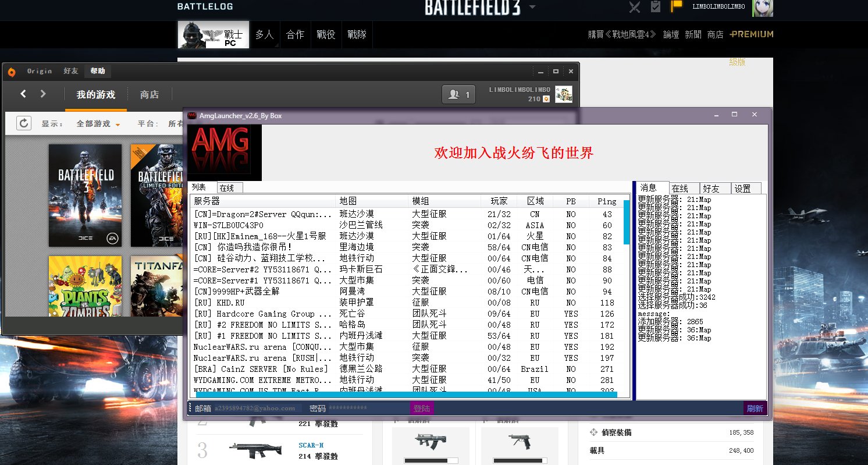Viewport: 868px width, 465px height.
Task: Expand the 全部游戏 filter dropdown in Origin
Action: [x=98, y=124]
